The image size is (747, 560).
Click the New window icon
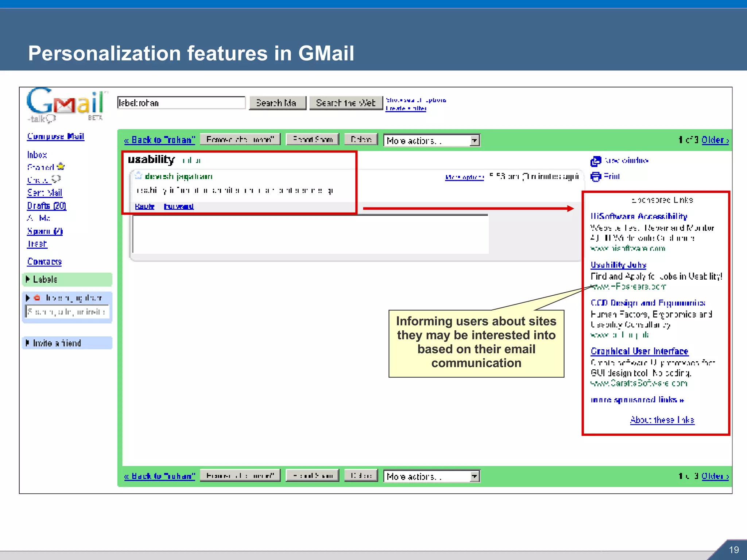point(596,161)
